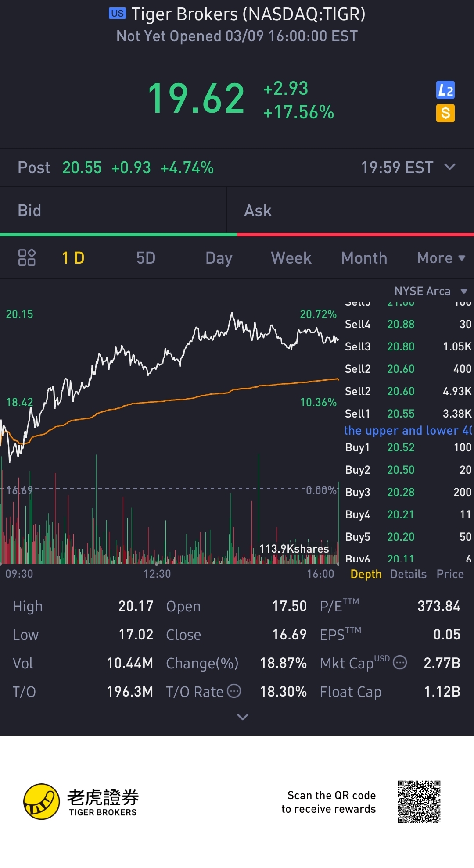Select the Month chart tab
This screenshot has width=474, height=868.
pos(364,258)
